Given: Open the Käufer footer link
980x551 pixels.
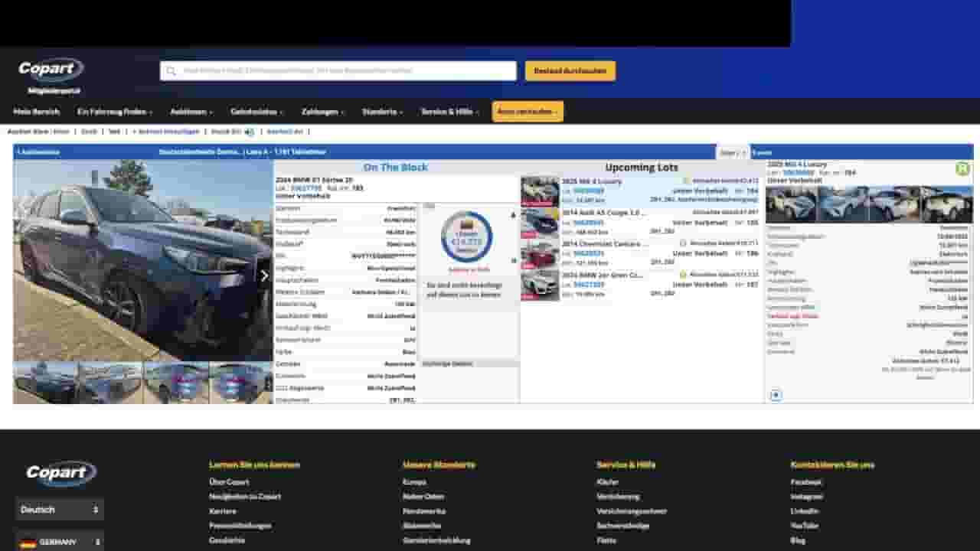Looking at the screenshot, I should coord(608,482).
